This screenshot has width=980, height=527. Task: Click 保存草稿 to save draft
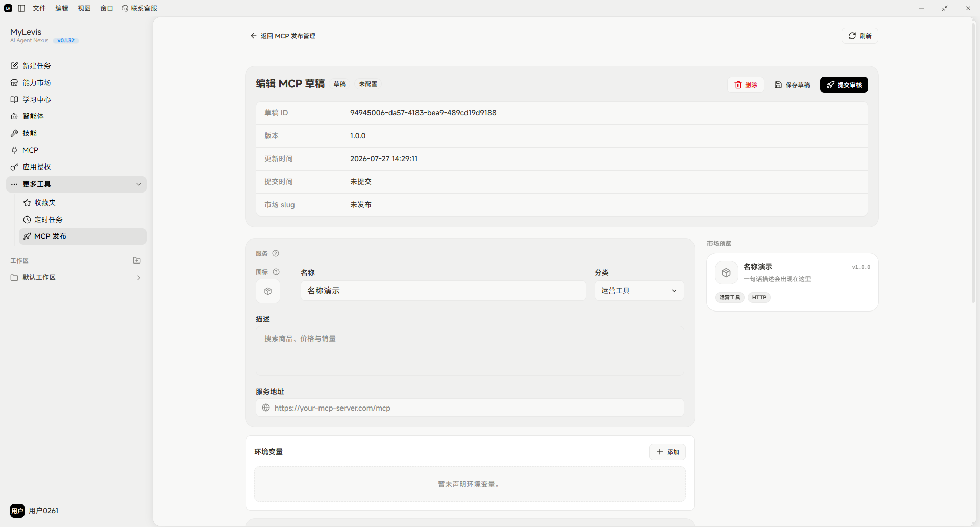(x=792, y=85)
